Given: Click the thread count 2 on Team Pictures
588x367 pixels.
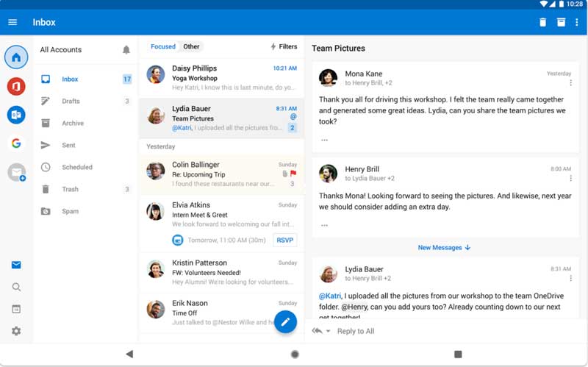Looking at the screenshot, I should click(x=293, y=127).
